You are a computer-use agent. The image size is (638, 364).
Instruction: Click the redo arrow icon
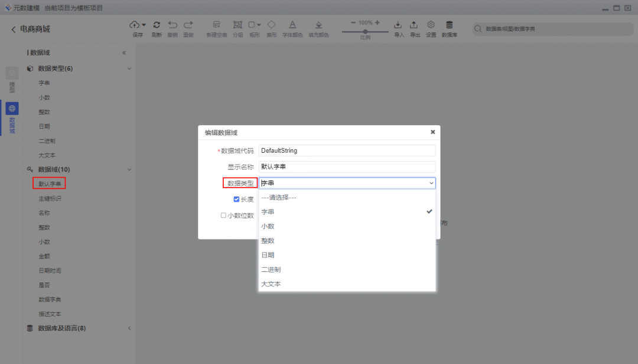[x=188, y=25]
